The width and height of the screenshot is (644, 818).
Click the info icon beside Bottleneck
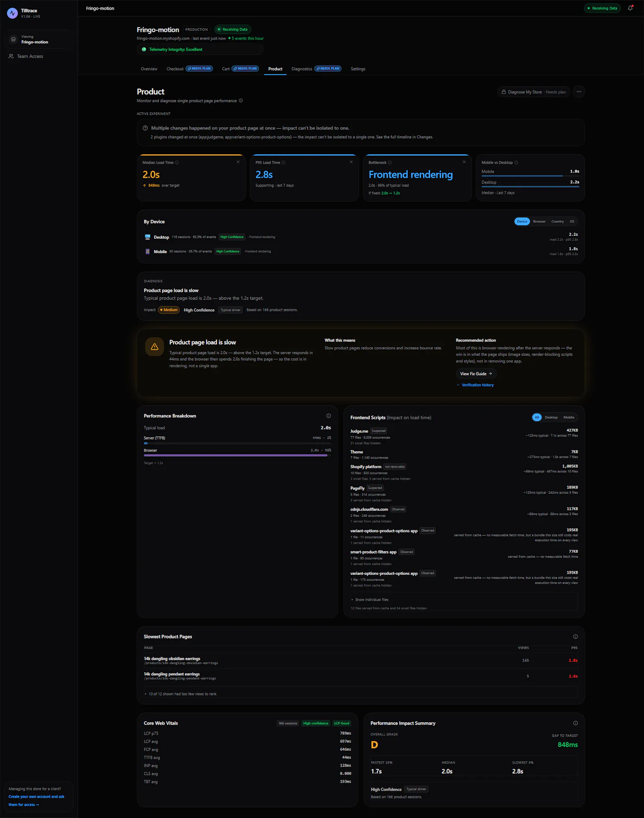click(390, 163)
